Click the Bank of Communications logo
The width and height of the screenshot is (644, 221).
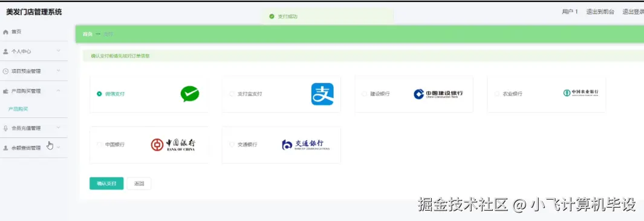[305, 145]
